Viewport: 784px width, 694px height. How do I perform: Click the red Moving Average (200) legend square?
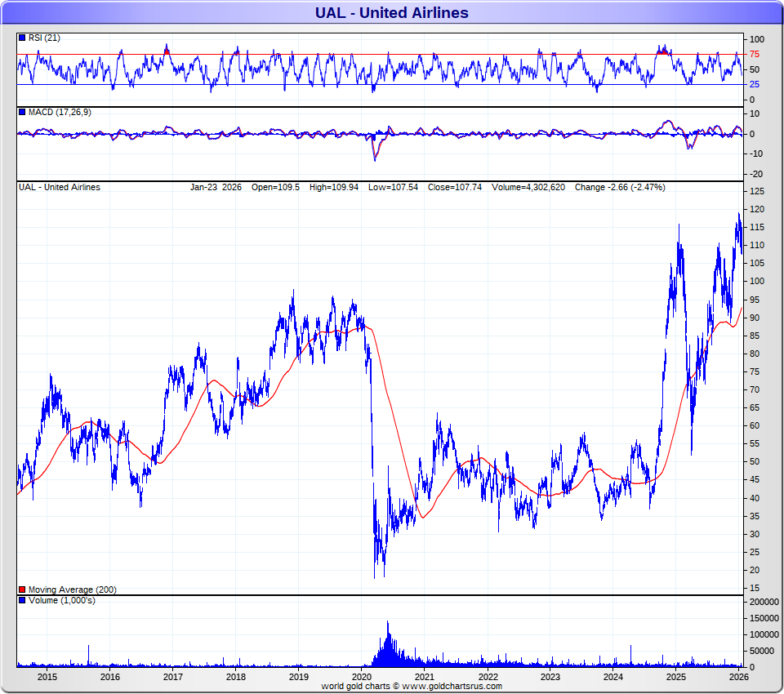tap(22, 589)
